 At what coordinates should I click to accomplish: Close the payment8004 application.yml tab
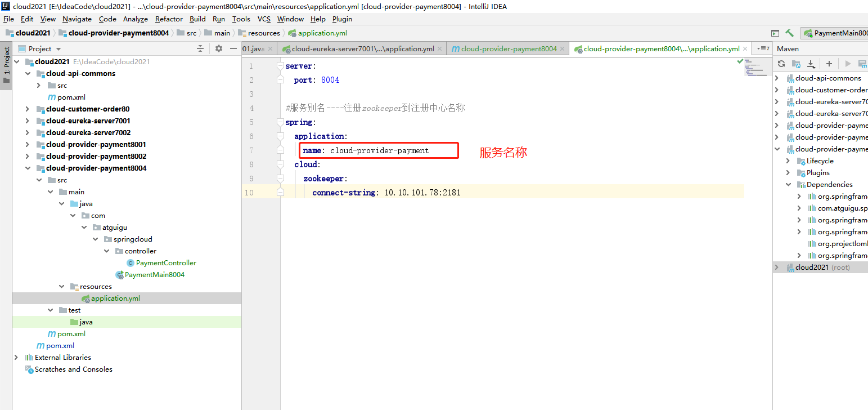point(745,49)
